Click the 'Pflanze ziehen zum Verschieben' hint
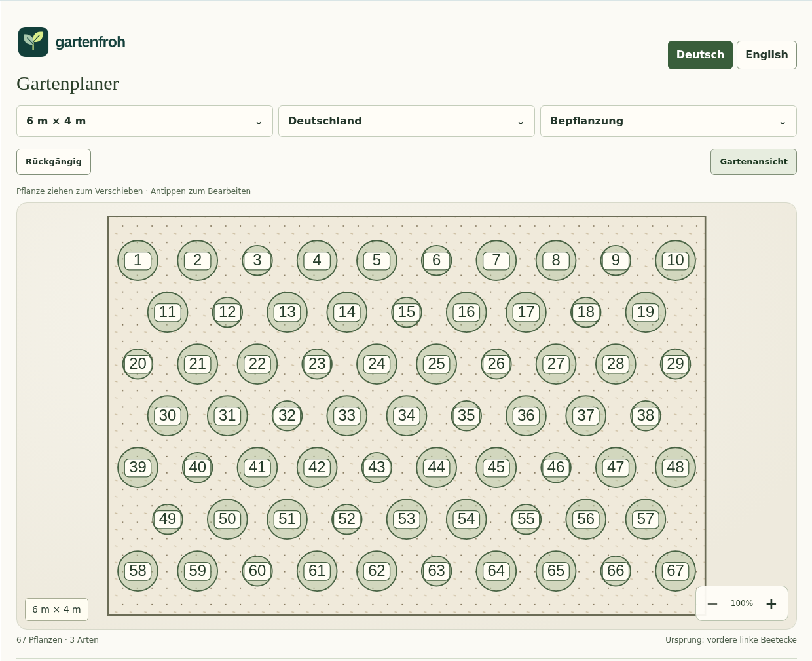812x661 pixels. pyautogui.click(x=79, y=191)
